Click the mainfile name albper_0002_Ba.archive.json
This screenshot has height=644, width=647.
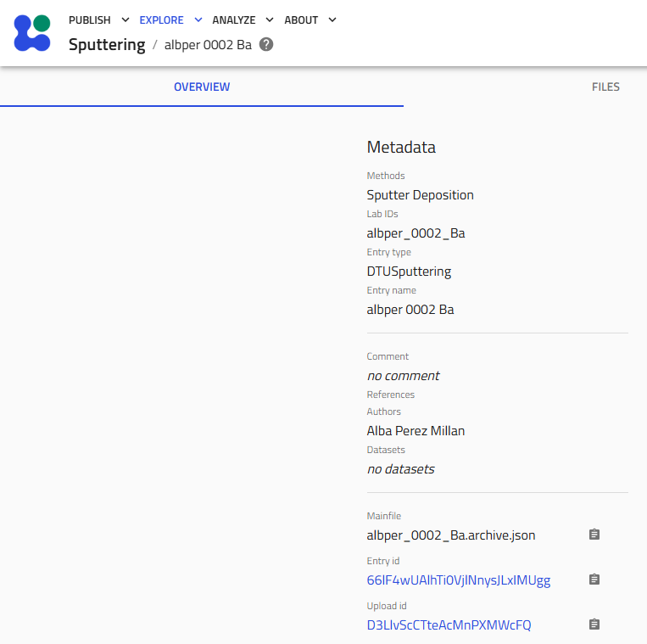click(x=450, y=535)
